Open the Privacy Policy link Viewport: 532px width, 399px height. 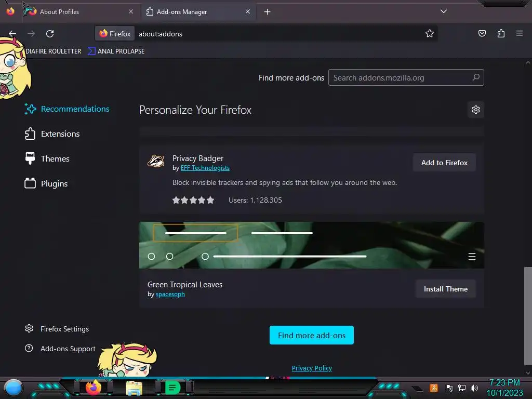pos(312,368)
